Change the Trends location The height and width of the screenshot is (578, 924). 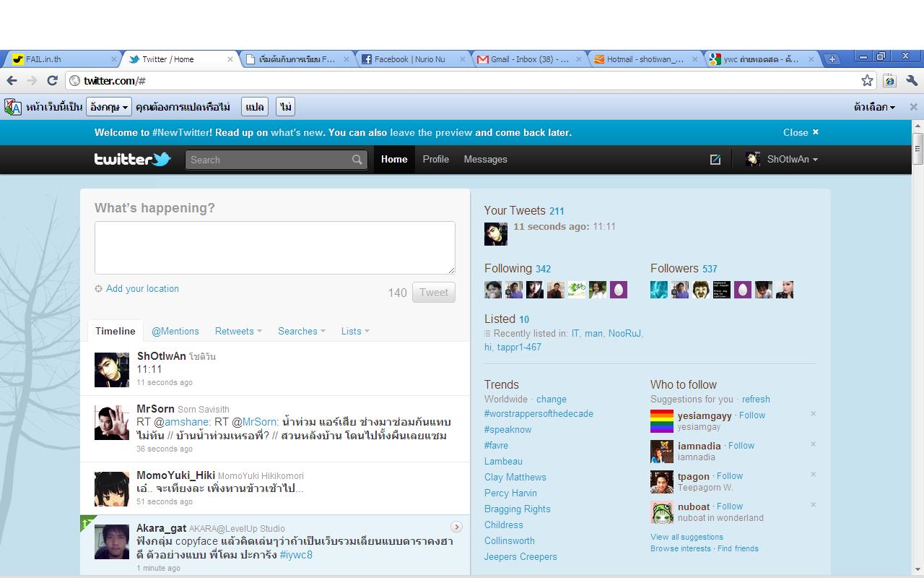tap(552, 400)
